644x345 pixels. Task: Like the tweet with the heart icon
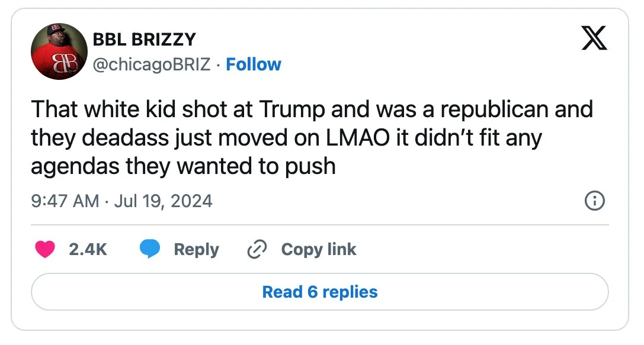tap(44, 250)
